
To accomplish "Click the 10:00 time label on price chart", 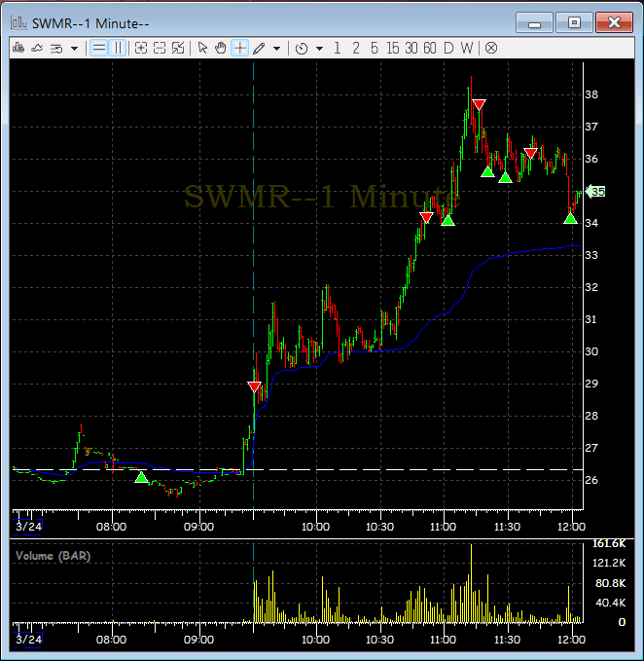I will coord(315,527).
